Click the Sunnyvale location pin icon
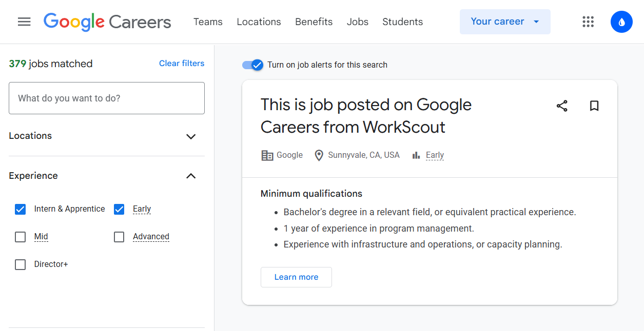This screenshot has width=644, height=331. 319,155
